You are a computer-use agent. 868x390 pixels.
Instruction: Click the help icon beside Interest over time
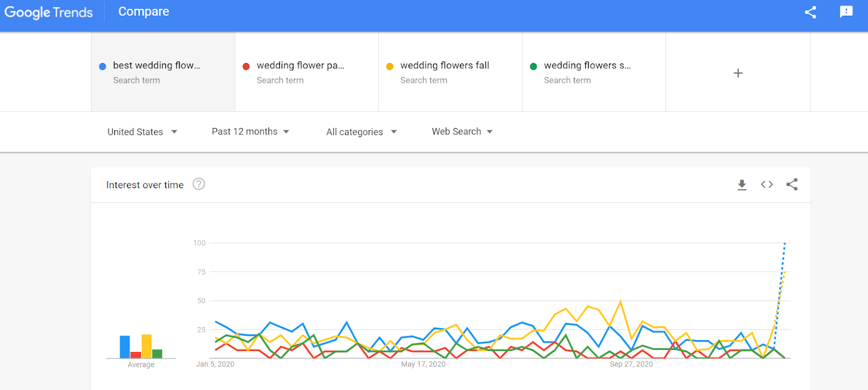click(x=199, y=184)
